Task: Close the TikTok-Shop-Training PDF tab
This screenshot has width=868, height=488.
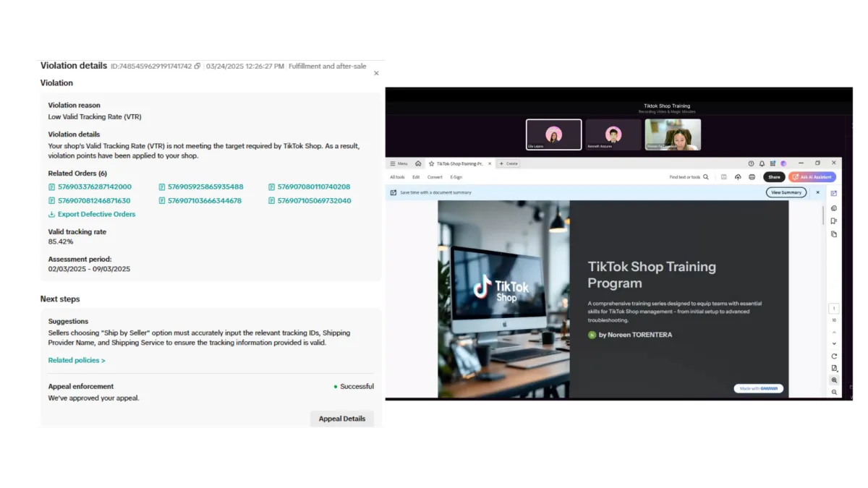Action: (490, 163)
